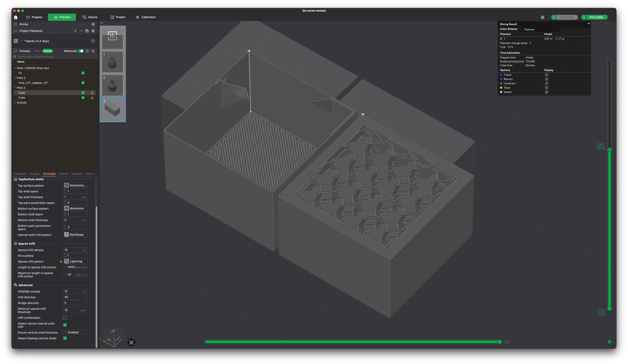Screen dimensions: 628x364
Task: Click the compare presets icon beside Advanced toggle
Action: click(93, 51)
